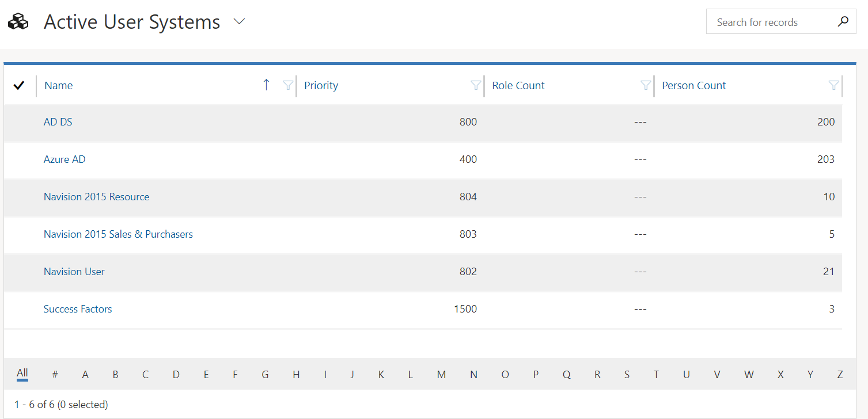Open the Azure AD record
The width and height of the screenshot is (868, 419).
click(65, 159)
